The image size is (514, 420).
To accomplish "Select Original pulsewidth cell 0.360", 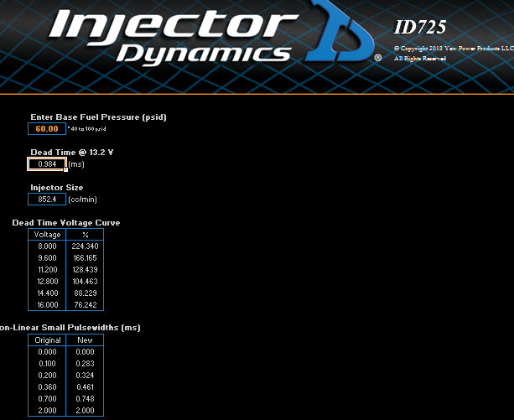I will click(x=47, y=387).
